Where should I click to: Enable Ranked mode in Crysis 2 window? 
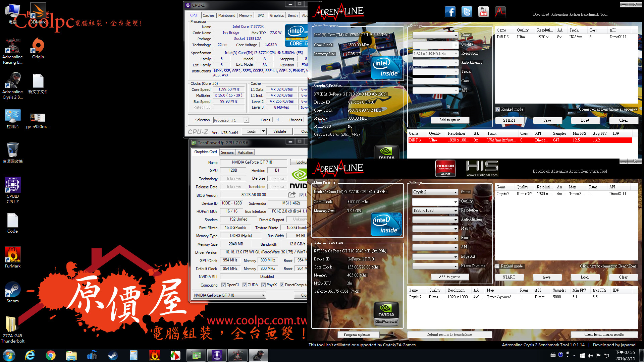coord(497,266)
